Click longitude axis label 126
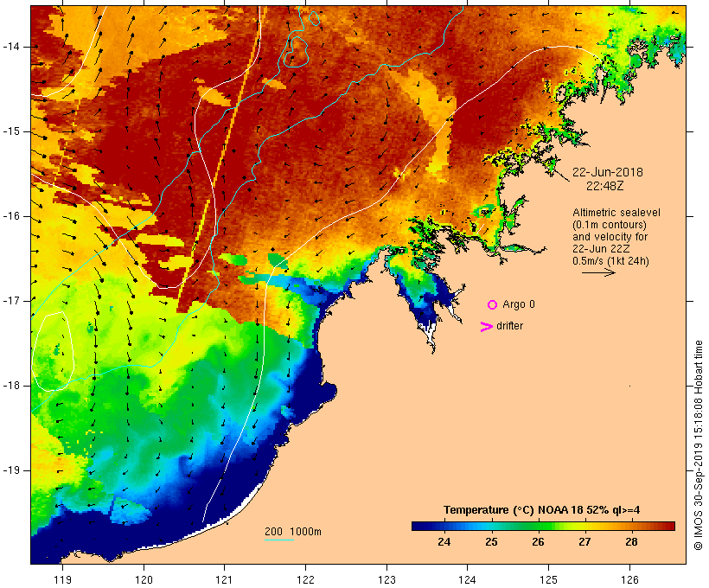Screen dimensions: 709x588 click(629, 579)
